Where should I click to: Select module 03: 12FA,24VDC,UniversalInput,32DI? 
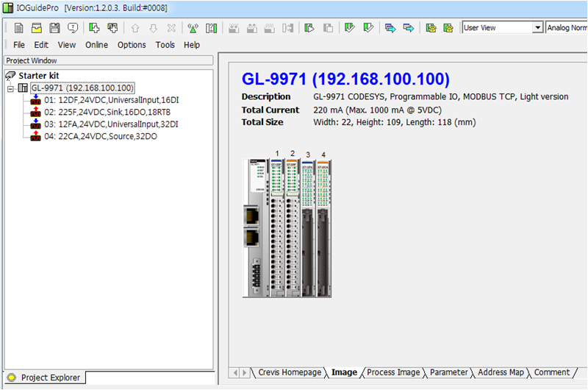[x=112, y=124]
